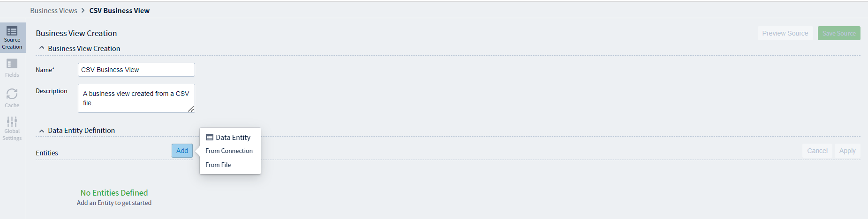This screenshot has width=868, height=219.
Task: Open the Source Creation sidebar icon
Action: click(x=12, y=37)
